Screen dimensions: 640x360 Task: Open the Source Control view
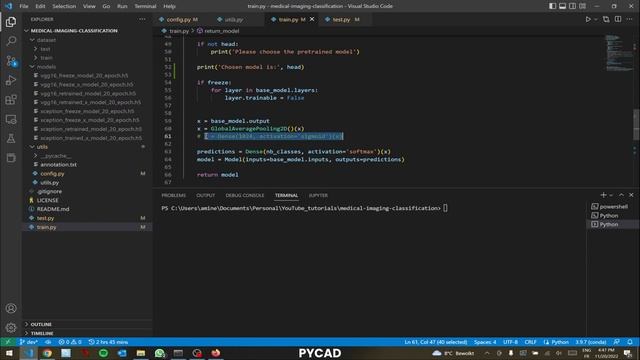(11, 61)
